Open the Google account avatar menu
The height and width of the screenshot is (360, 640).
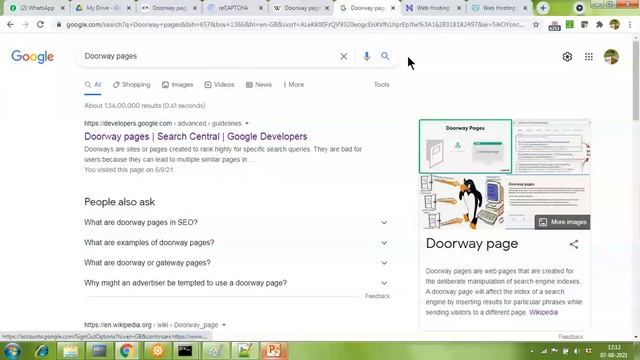611,57
